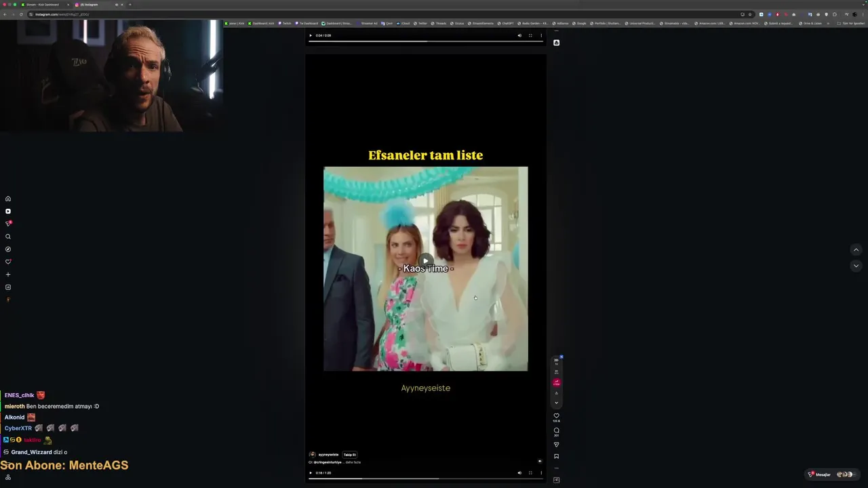Open the audio thumbnail icon under the reel actions
The image size is (868, 488).
(556, 480)
